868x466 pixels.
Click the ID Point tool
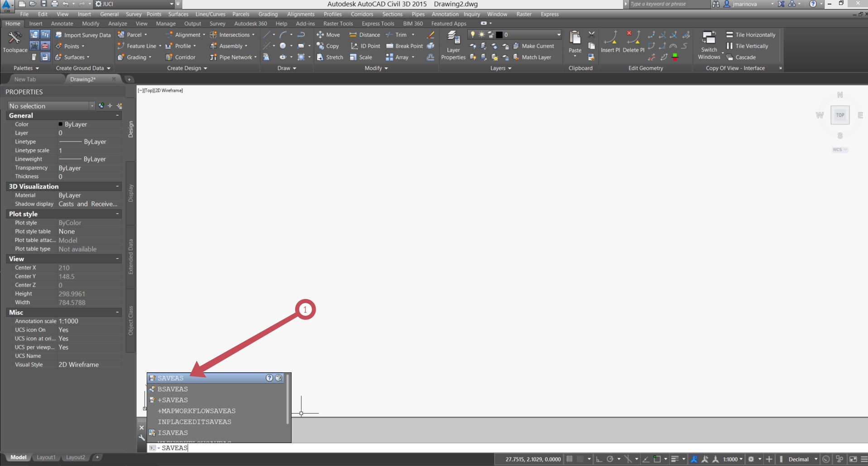click(365, 46)
